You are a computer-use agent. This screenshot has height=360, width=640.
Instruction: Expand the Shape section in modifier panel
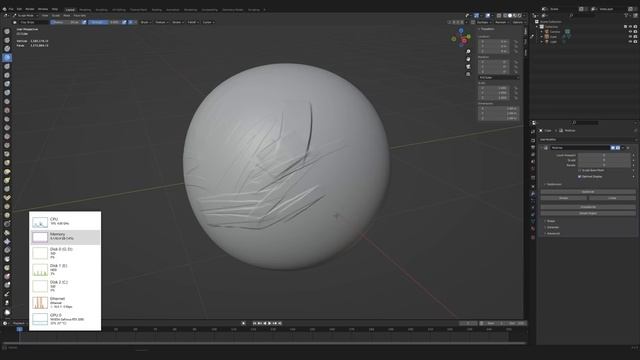(550, 221)
